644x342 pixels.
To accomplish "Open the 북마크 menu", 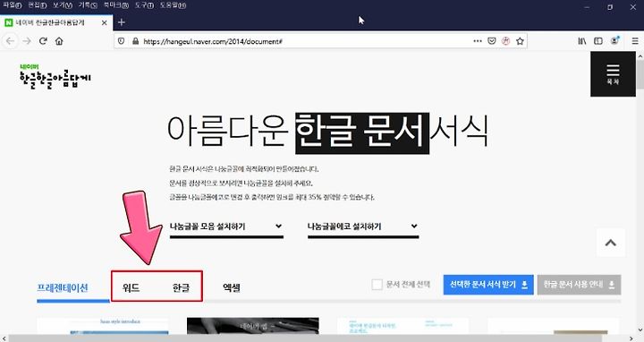I will coord(115,5).
